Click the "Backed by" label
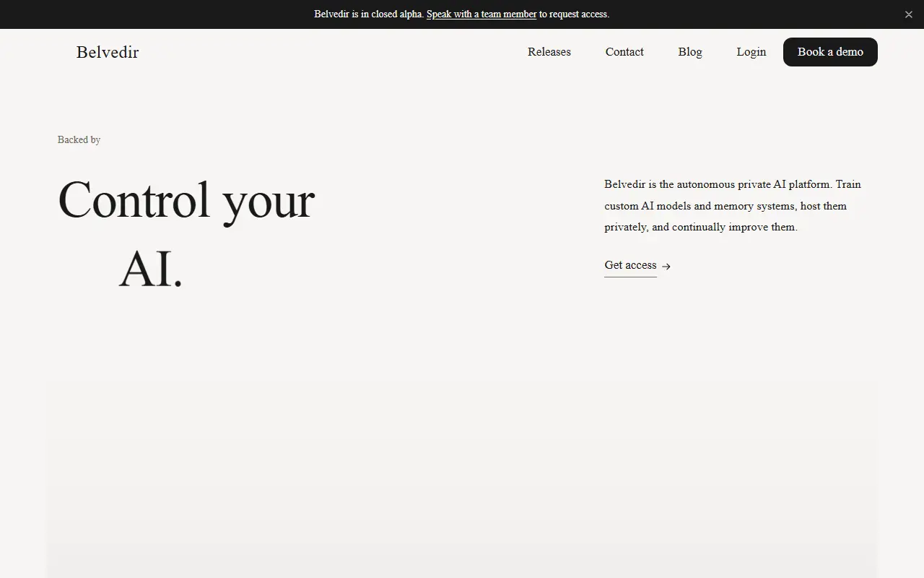Viewport: 924px width, 578px height. click(79, 139)
